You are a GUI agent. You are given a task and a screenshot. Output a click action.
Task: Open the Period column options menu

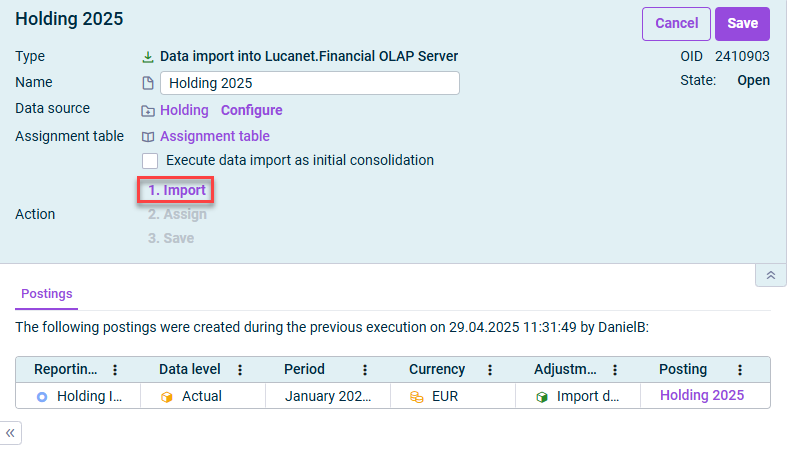point(365,370)
